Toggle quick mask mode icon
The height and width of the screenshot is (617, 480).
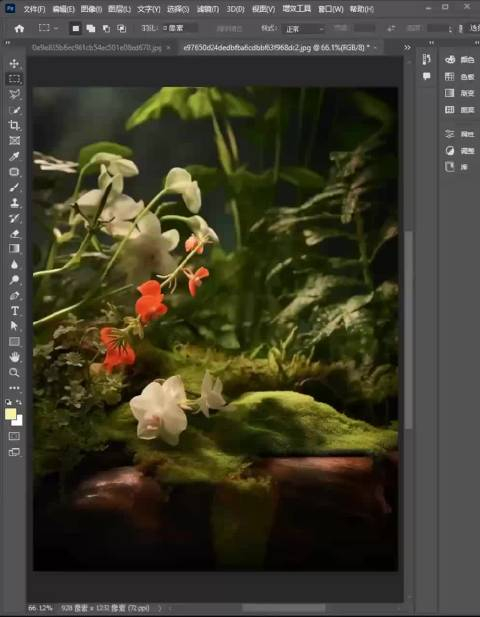(x=14, y=436)
